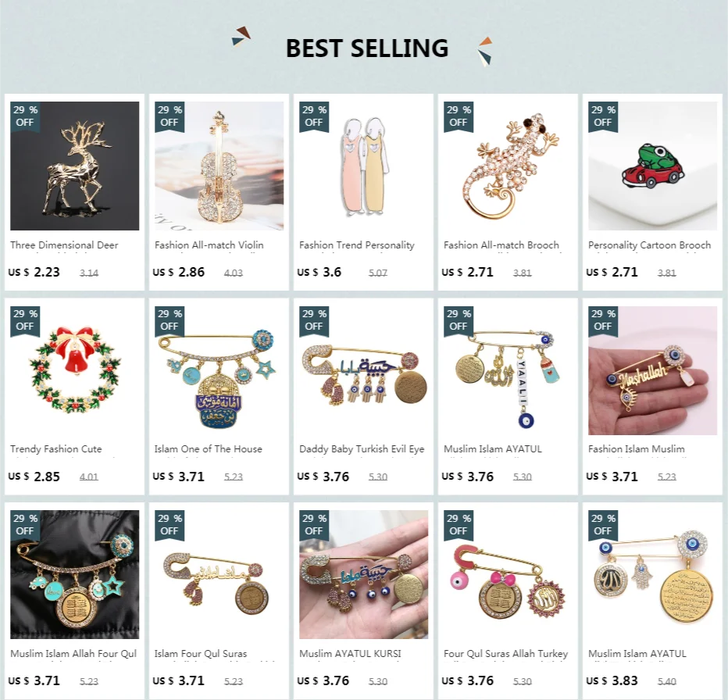Click Daddy Baby Turkish Evil Eye title

click(x=362, y=449)
